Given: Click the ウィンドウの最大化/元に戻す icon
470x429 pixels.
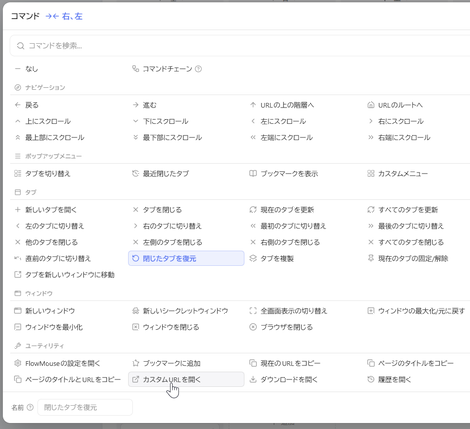Looking at the screenshot, I should coord(371,311).
